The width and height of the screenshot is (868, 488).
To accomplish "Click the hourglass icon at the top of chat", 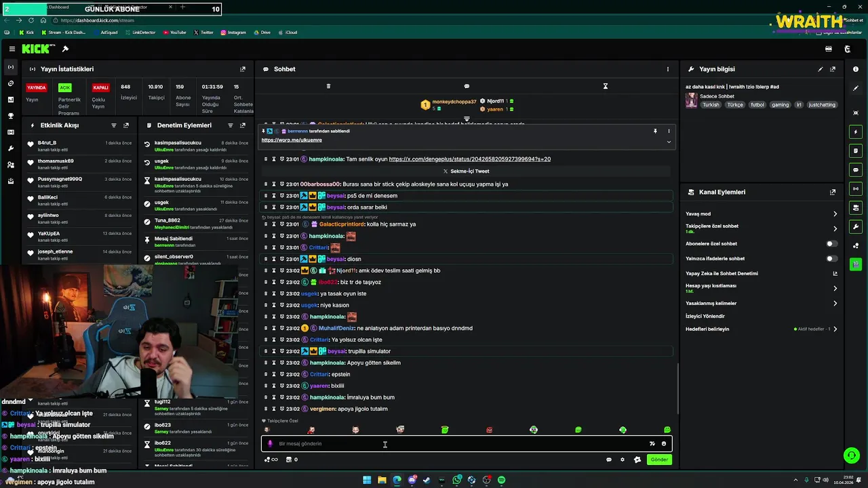I will (x=606, y=86).
